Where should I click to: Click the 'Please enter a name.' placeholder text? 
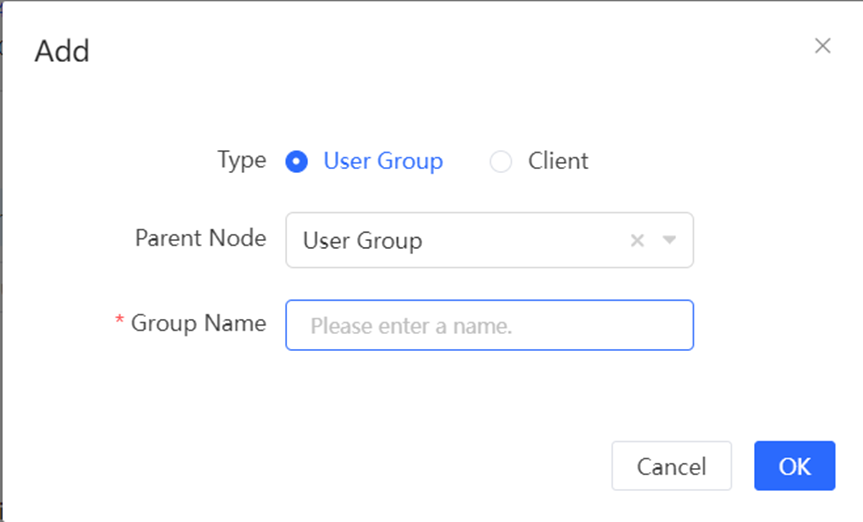click(411, 326)
